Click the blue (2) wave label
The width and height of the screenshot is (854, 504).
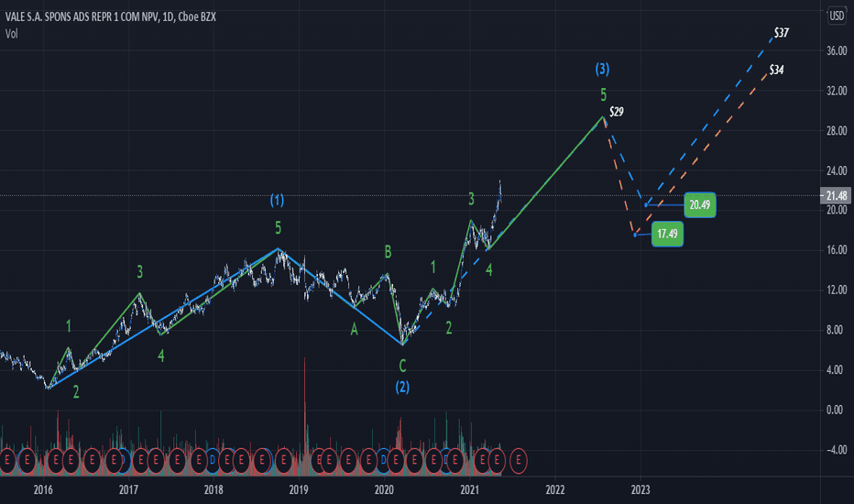click(x=402, y=387)
